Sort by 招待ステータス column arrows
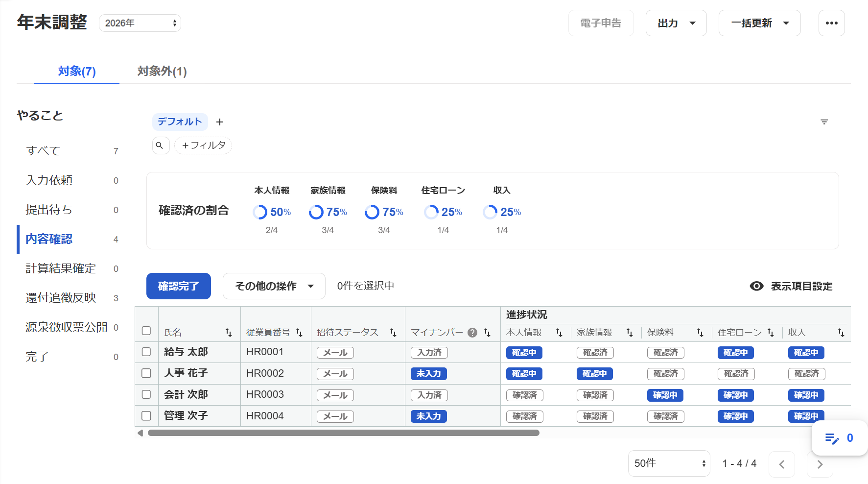 pyautogui.click(x=393, y=333)
